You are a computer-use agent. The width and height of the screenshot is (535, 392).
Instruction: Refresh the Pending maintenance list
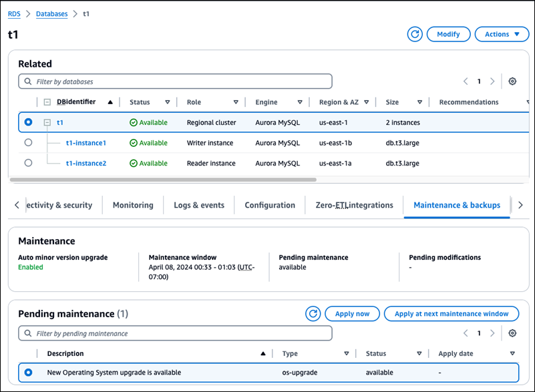point(313,313)
